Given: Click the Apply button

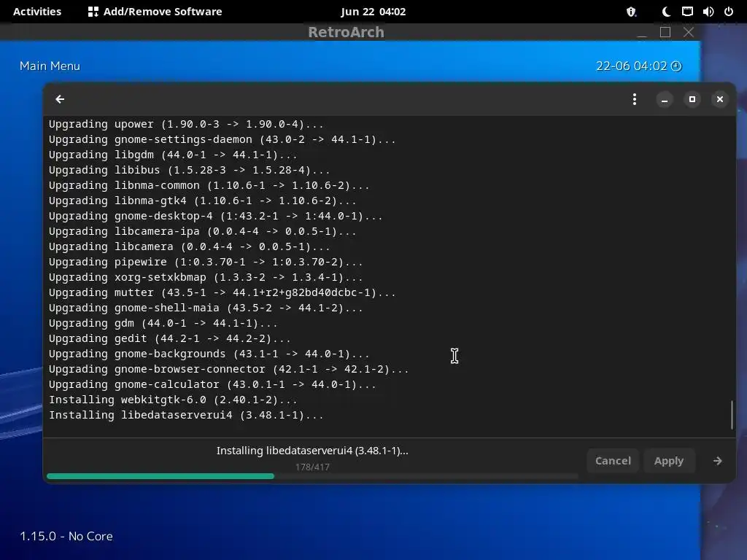Looking at the screenshot, I should coord(668,461).
